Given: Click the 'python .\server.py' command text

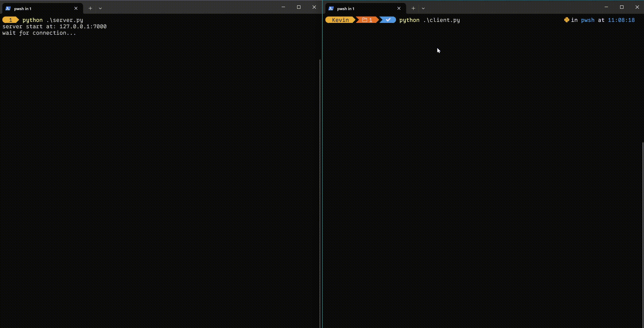Looking at the screenshot, I should [x=53, y=20].
